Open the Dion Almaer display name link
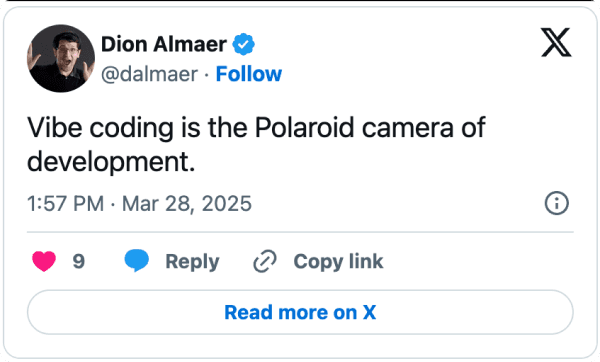600x362 pixels. tap(164, 44)
